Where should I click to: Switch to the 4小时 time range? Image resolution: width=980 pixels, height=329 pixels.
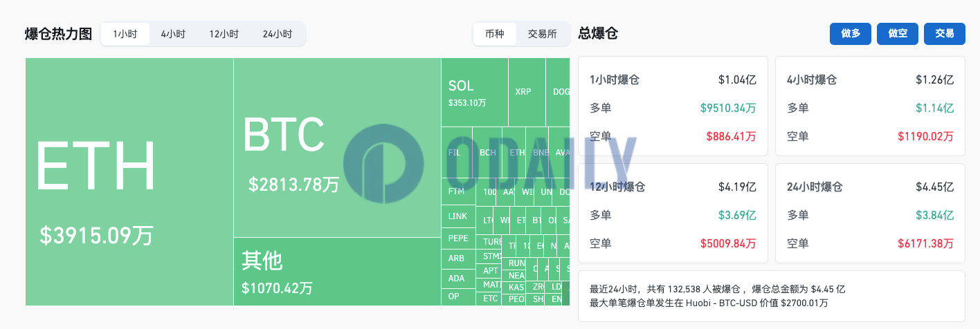173,34
